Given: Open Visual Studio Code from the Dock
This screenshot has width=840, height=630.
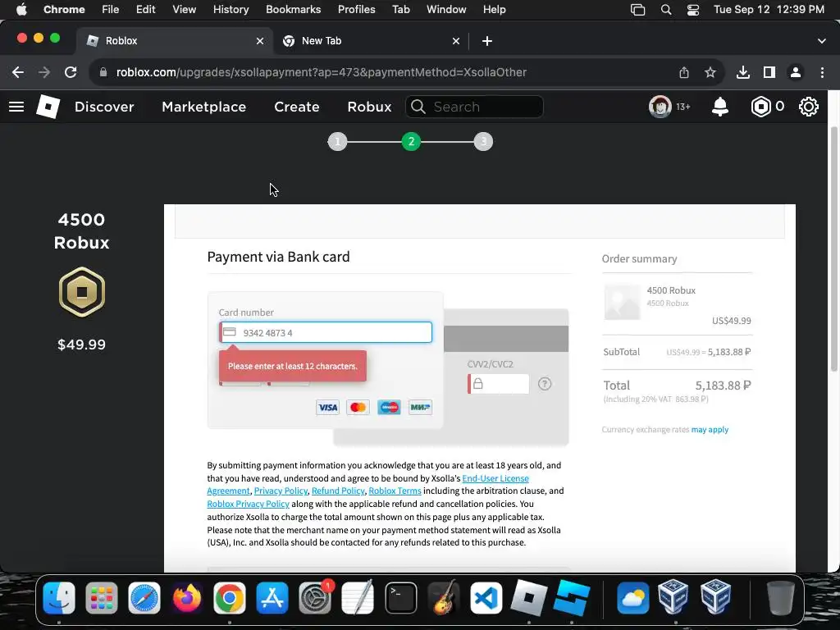Looking at the screenshot, I should coord(486,598).
